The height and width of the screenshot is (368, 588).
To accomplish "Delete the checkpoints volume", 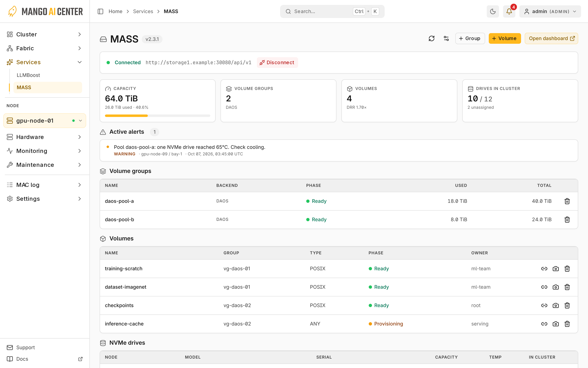I will [567, 305].
